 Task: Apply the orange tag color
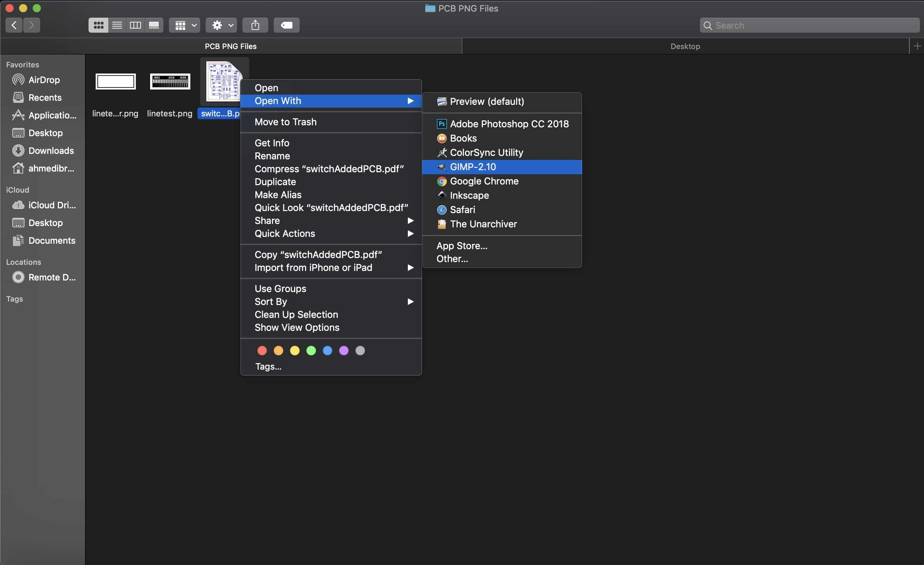click(x=278, y=350)
